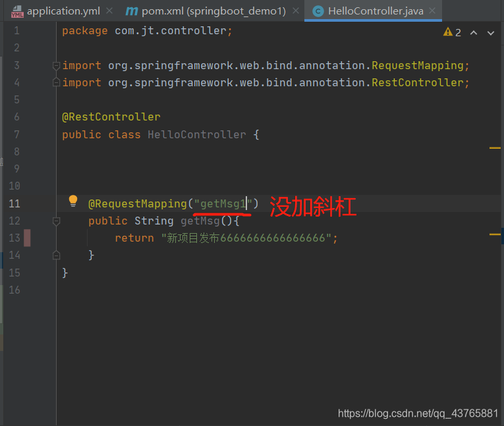Click the String return type on line 12
Screen dimensions: 504x426
tap(154, 221)
